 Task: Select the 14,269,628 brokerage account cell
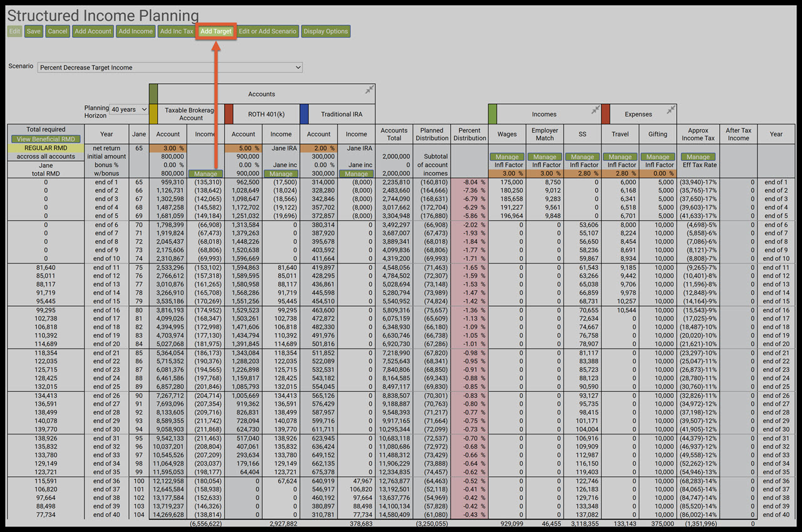point(168,514)
